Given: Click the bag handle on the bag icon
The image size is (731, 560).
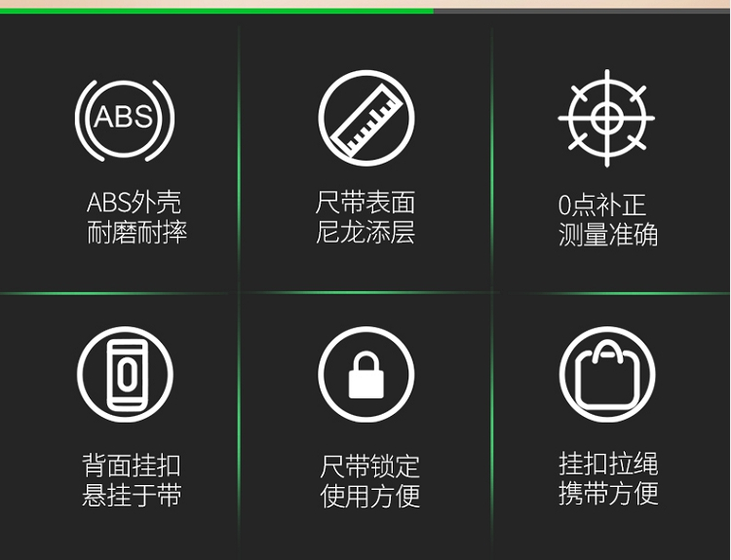Looking at the screenshot, I should 607,352.
